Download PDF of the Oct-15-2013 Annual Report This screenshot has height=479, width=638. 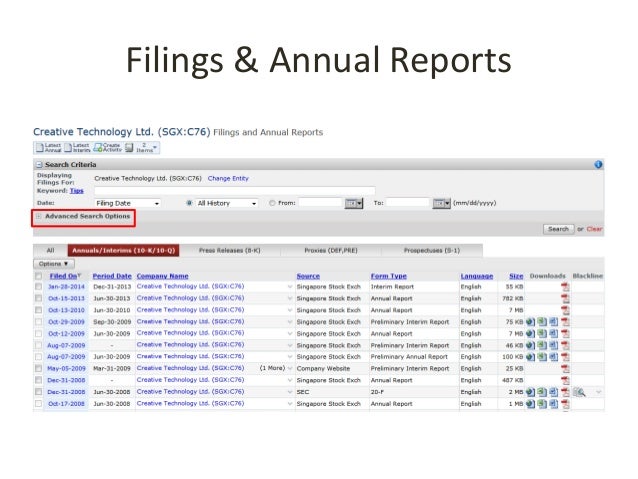pyautogui.click(x=565, y=299)
